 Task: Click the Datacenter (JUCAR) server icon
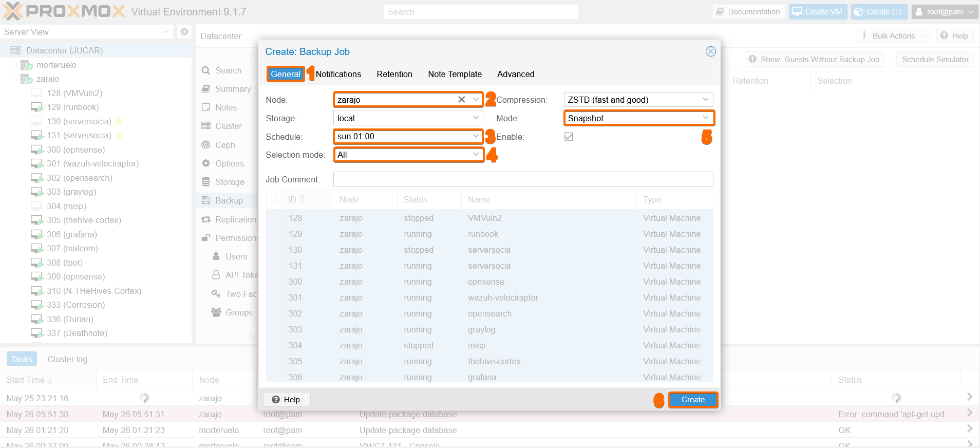[x=15, y=50]
